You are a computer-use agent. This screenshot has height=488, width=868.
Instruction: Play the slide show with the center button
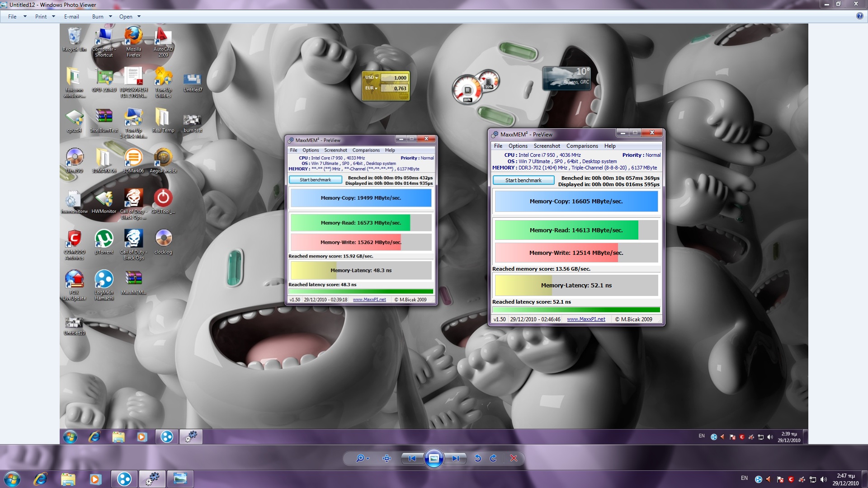pyautogui.click(x=434, y=458)
